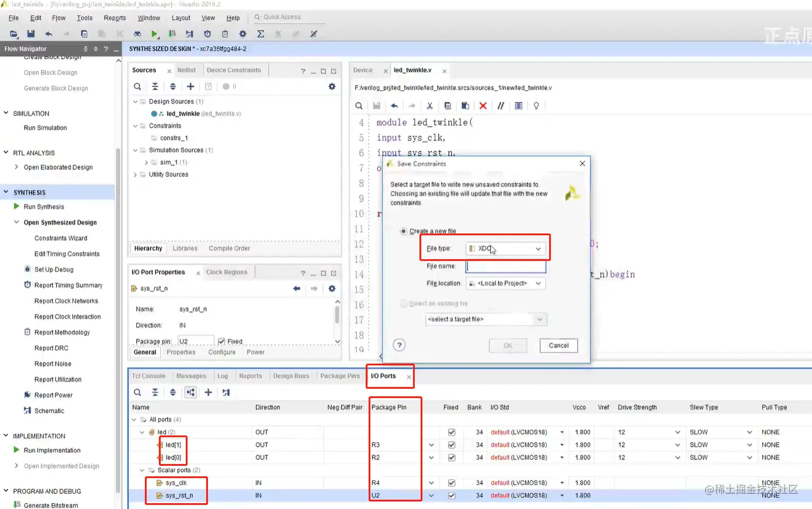
Task: Open Schematic in Flow Navigator
Action: point(49,411)
